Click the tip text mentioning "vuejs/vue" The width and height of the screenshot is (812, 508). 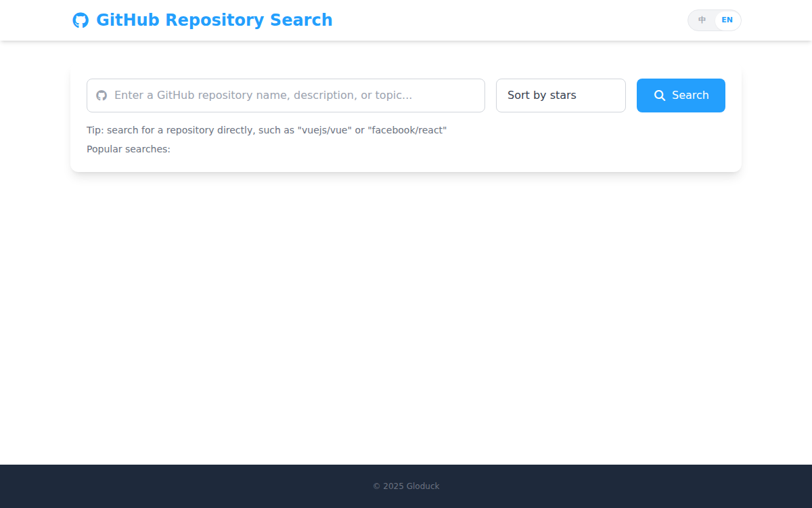tap(267, 130)
